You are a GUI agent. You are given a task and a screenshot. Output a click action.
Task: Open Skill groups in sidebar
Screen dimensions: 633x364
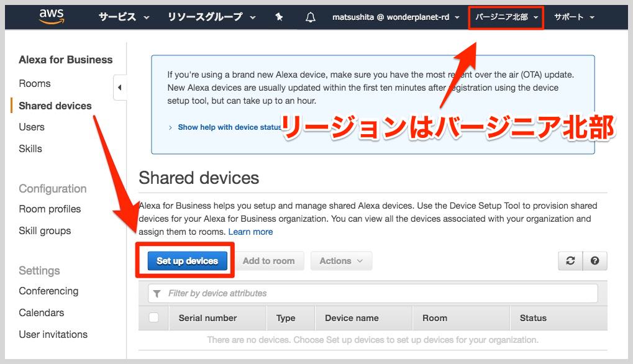click(45, 231)
